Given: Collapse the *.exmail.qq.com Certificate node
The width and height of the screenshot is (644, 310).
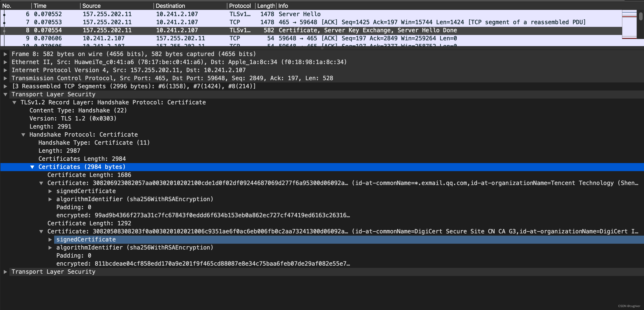Looking at the screenshot, I should (x=41, y=183).
